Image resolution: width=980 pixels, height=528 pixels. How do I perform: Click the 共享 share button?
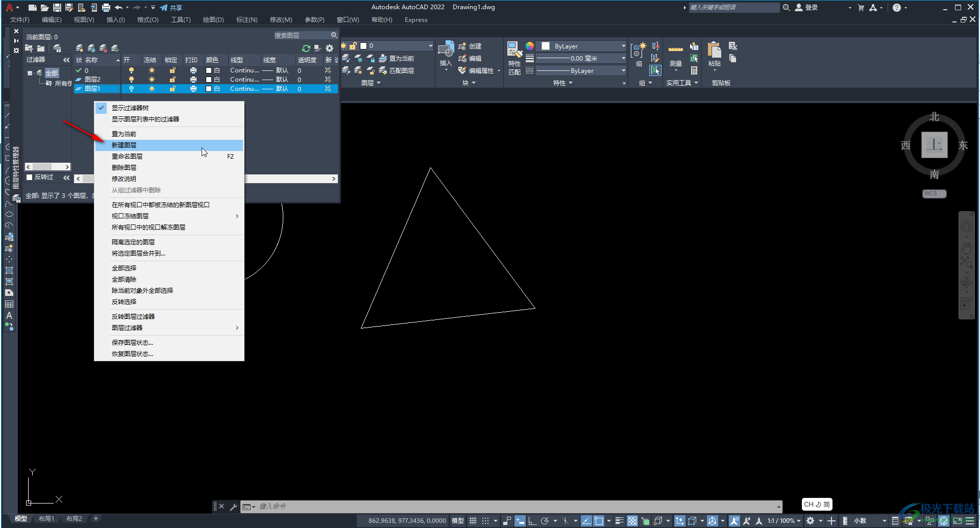tap(171, 8)
